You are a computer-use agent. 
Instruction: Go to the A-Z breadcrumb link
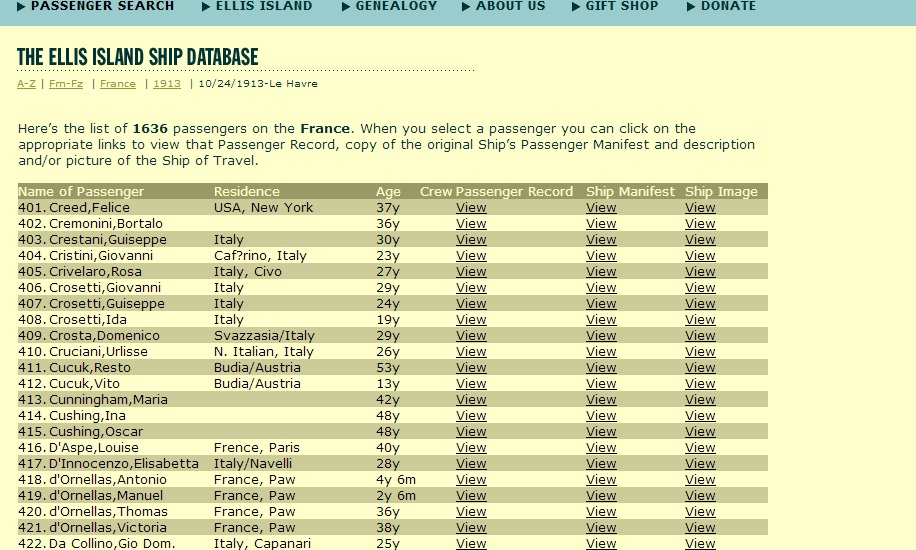[26, 84]
